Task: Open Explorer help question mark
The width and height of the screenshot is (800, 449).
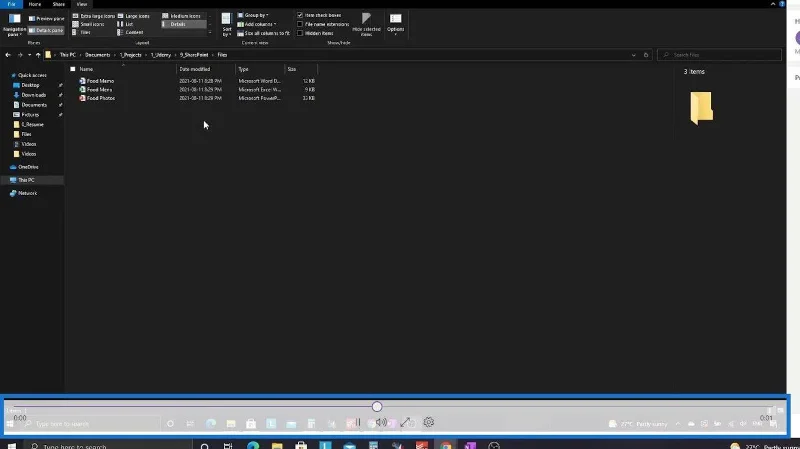Action: click(x=782, y=4)
